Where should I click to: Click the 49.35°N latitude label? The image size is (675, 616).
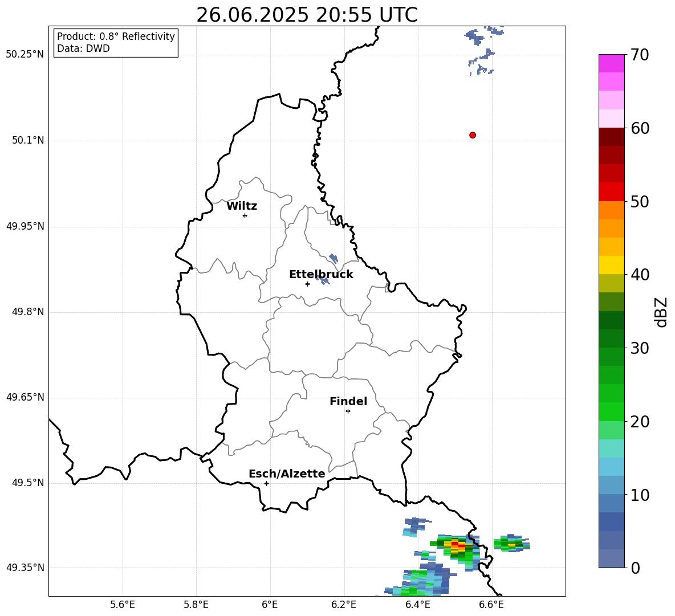25,568
